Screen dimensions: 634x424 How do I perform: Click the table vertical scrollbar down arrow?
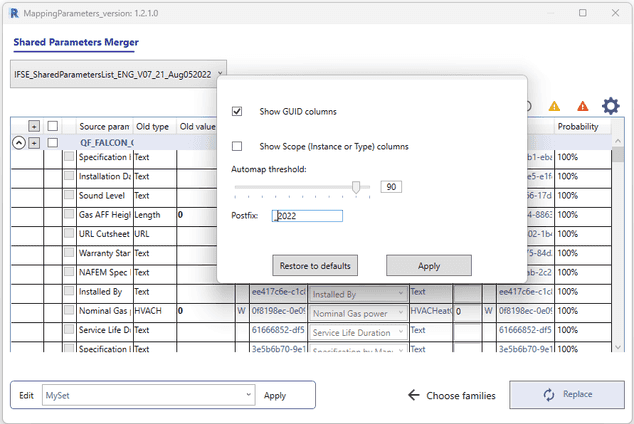point(618,347)
